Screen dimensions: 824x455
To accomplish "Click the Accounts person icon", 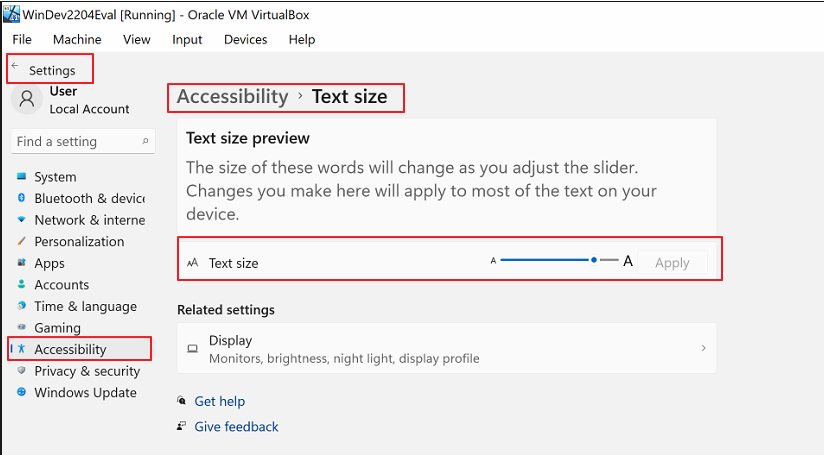I will (21, 285).
